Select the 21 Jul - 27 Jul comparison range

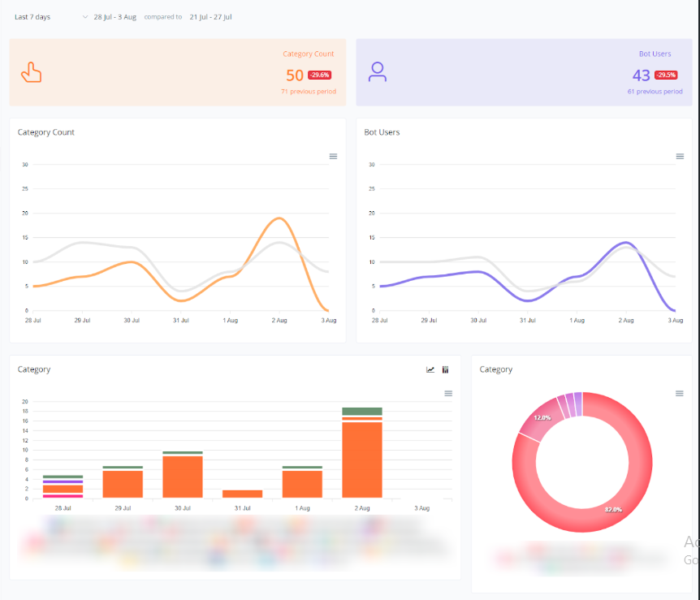pos(211,16)
